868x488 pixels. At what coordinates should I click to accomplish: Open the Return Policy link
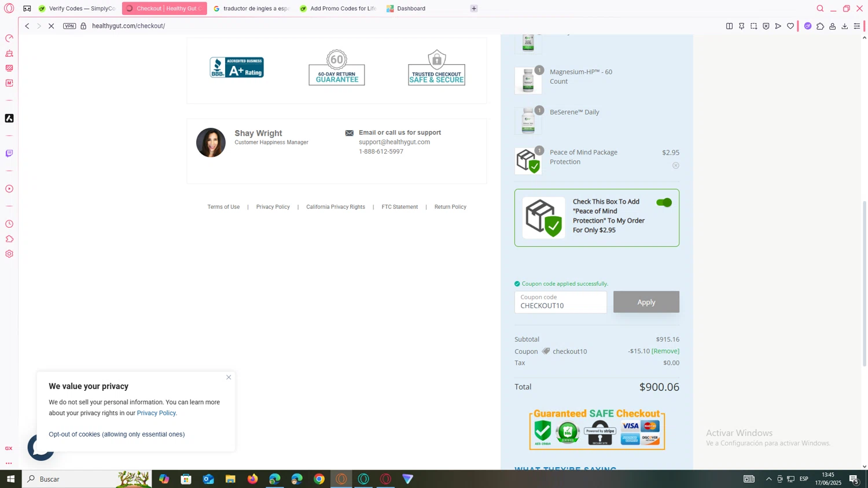coord(450,207)
